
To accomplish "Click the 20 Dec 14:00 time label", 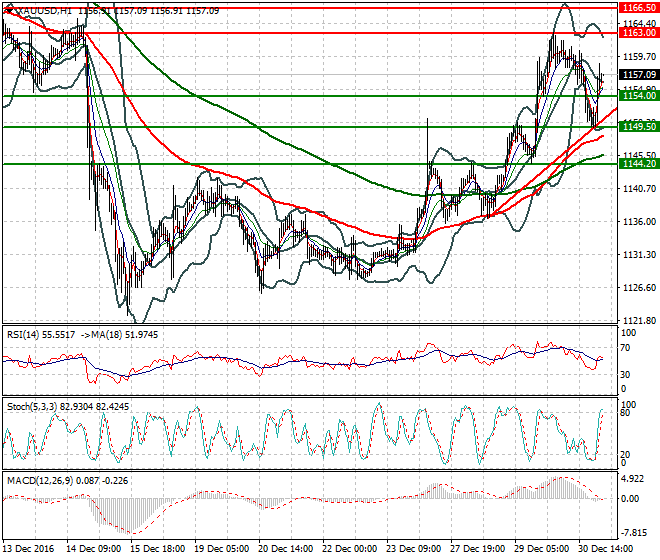I will pyautogui.click(x=285, y=549).
